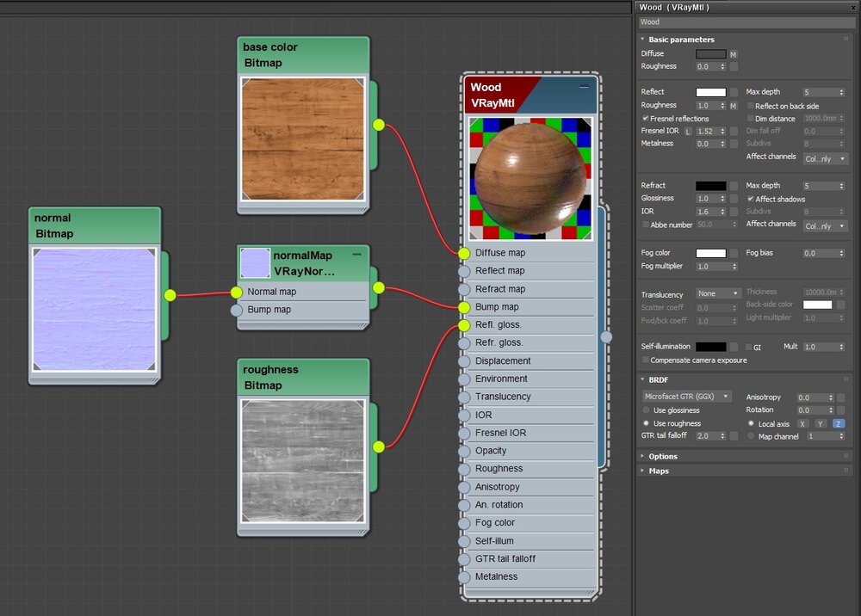Collapse the Basic parameters rollout
The height and width of the screenshot is (616, 861).
[x=680, y=40]
